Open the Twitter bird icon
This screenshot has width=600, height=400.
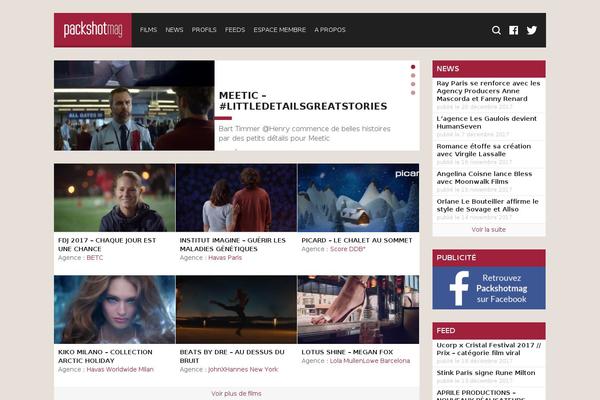pyautogui.click(x=532, y=30)
